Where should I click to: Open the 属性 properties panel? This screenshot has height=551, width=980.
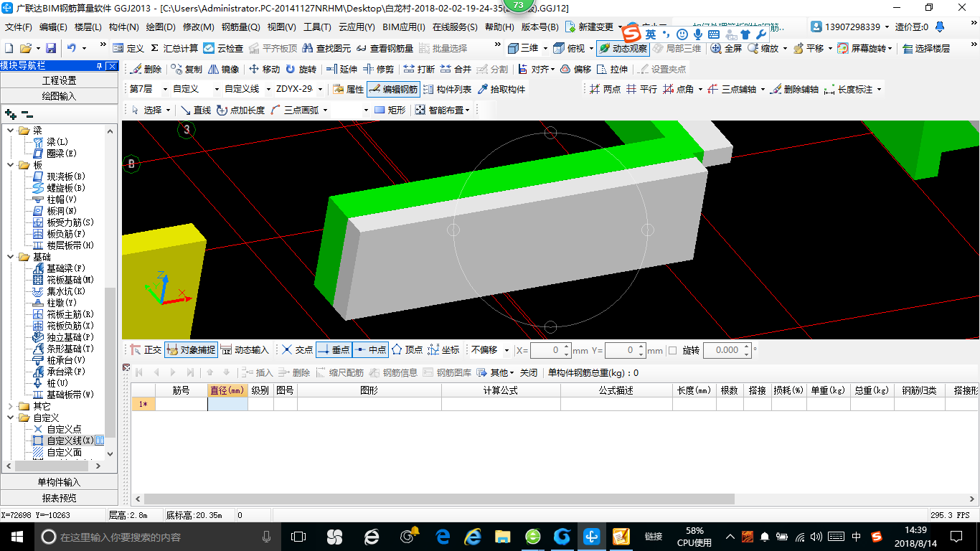pyautogui.click(x=349, y=90)
